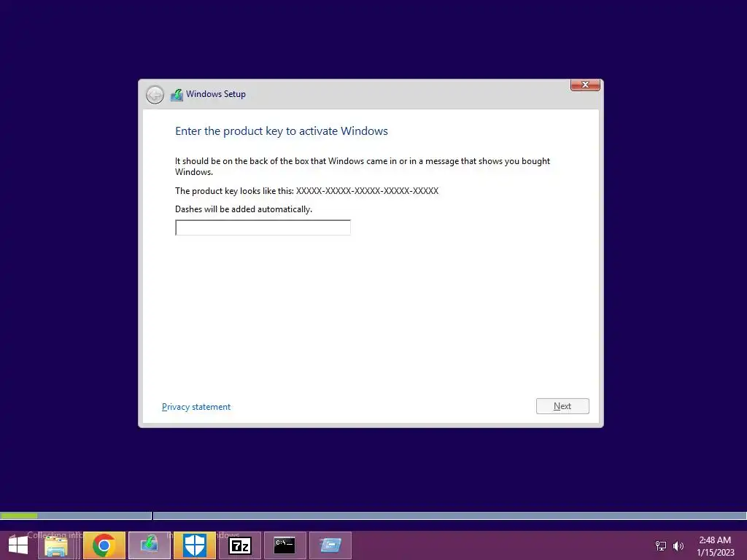Click the setup progress bar
Screen dimensions: 747x560
373,516
